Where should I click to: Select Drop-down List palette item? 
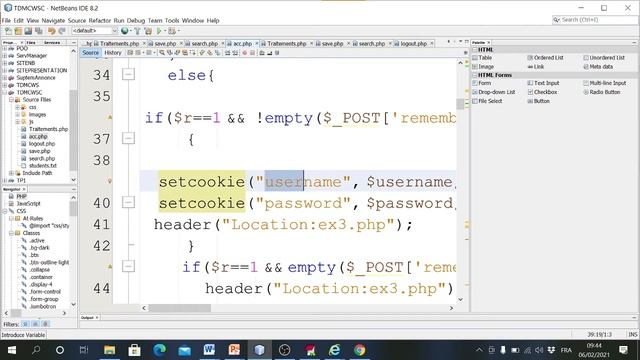[x=494, y=92]
